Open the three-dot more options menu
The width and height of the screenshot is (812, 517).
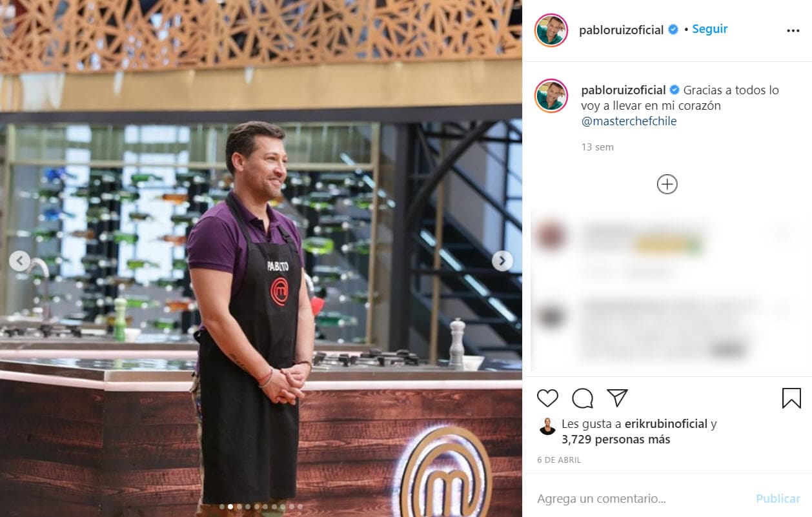(793, 30)
